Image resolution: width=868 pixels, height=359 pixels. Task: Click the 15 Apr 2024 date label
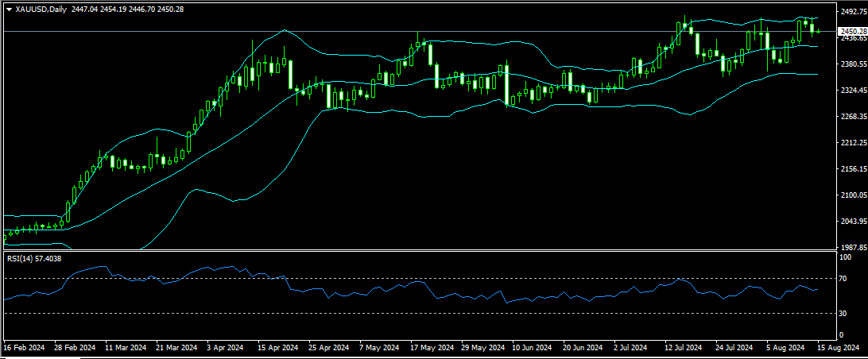tap(276, 348)
